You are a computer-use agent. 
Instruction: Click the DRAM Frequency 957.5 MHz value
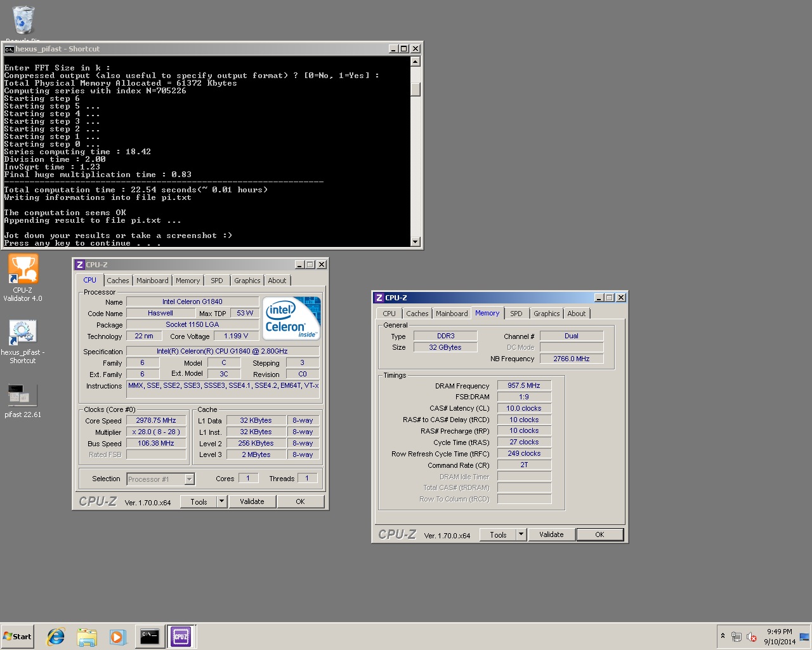click(524, 385)
